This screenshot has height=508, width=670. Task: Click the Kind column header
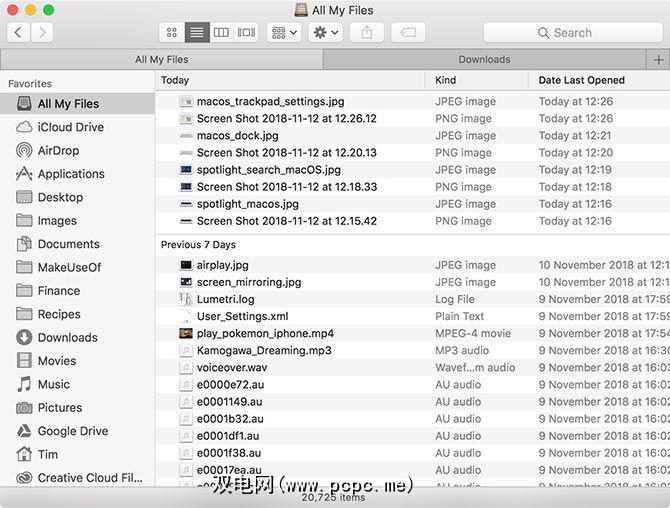pos(446,80)
